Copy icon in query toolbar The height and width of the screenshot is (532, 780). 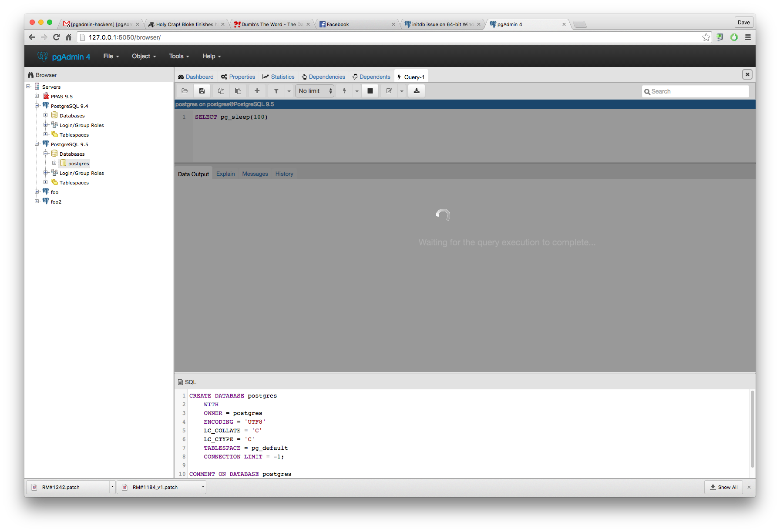click(x=221, y=91)
